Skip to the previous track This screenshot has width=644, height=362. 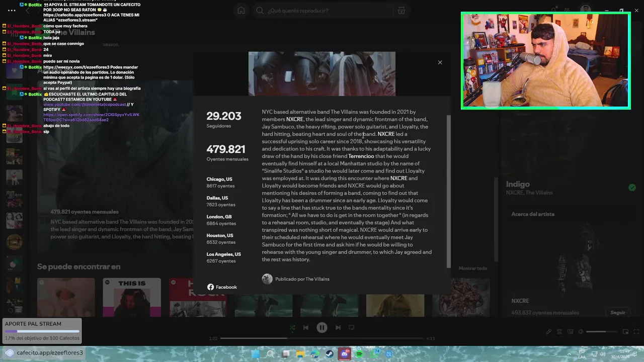point(305,327)
